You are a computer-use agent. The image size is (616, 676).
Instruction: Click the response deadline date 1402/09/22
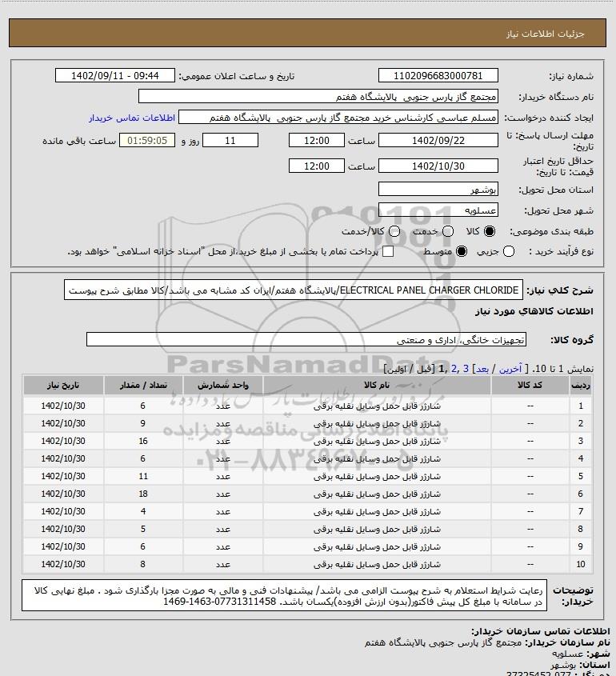pyautogui.click(x=438, y=140)
